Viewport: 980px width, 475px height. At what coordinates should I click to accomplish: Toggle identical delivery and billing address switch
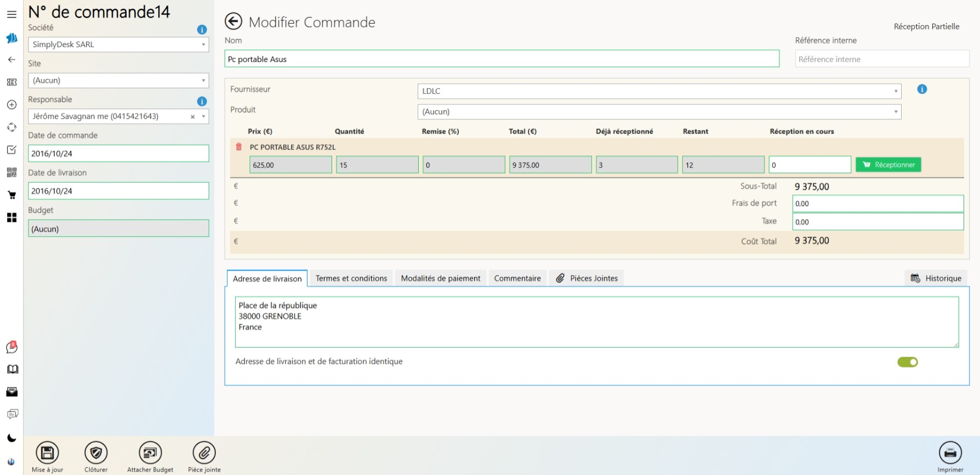[907, 362]
